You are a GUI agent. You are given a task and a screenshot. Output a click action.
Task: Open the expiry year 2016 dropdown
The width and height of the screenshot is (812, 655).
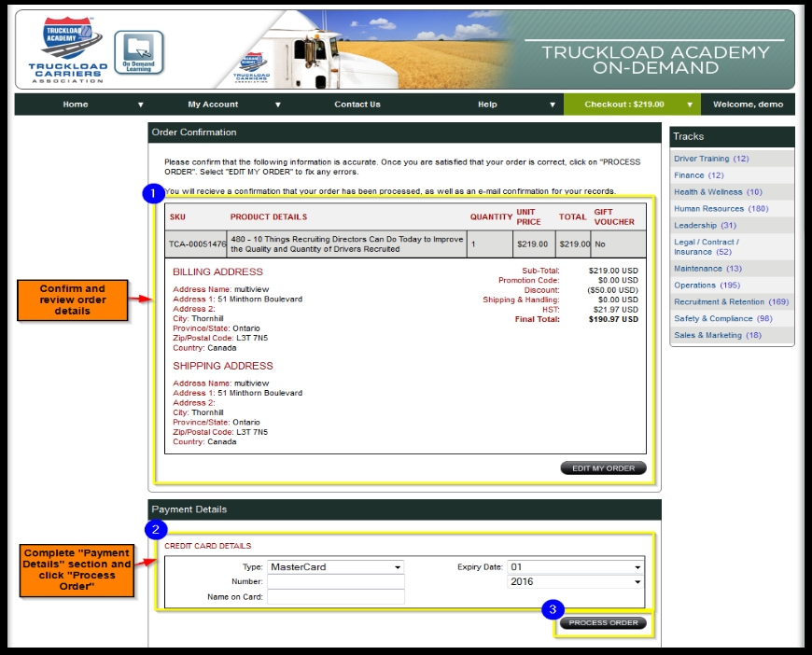575,581
